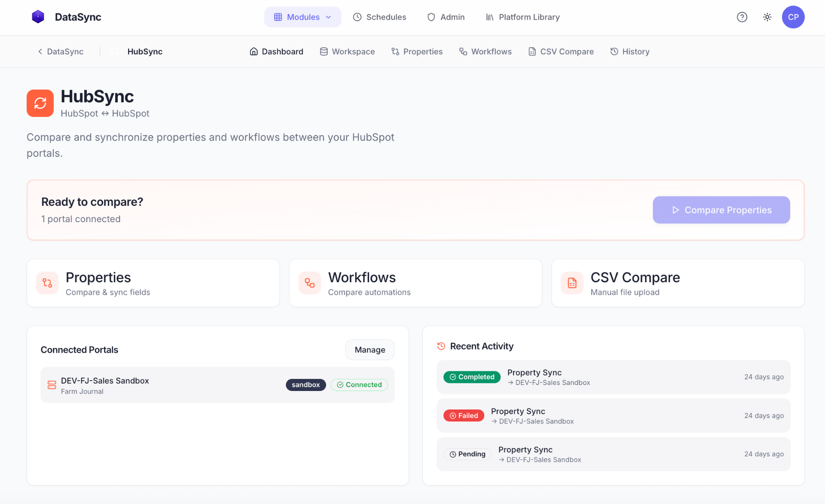Viewport: 825px width, 504px height.
Task: Click the Pending status badge
Action: pyautogui.click(x=467, y=454)
